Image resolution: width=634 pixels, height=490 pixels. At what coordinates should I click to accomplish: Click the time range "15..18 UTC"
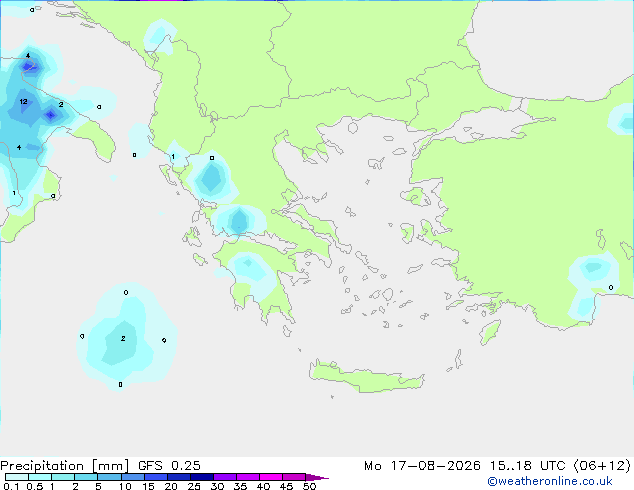click(527, 466)
